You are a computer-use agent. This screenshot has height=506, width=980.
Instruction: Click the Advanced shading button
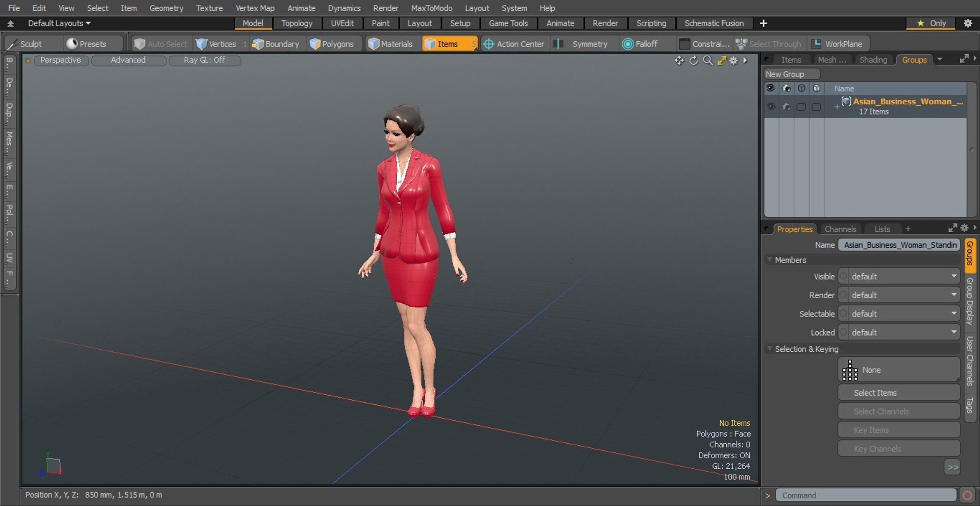tap(129, 60)
